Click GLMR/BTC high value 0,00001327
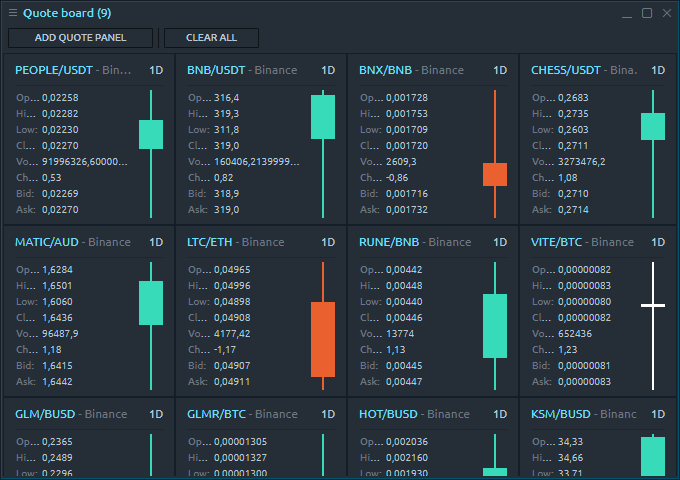The height and width of the screenshot is (480, 680). [x=240, y=457]
